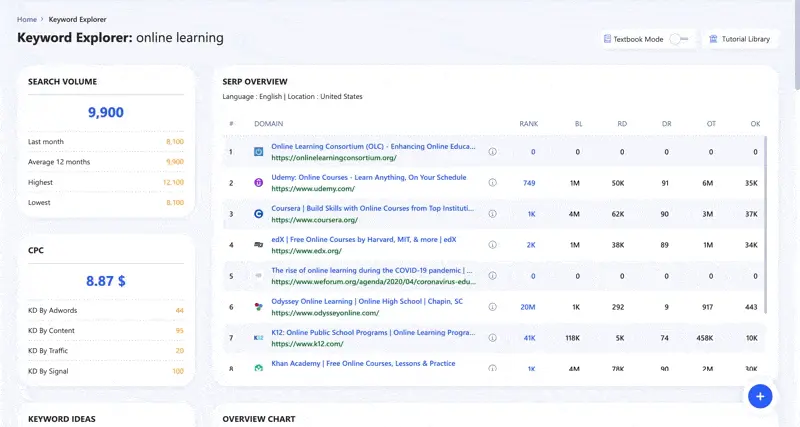The width and height of the screenshot is (800, 427).
Task: Click the blue plus floating button
Action: pos(760,396)
